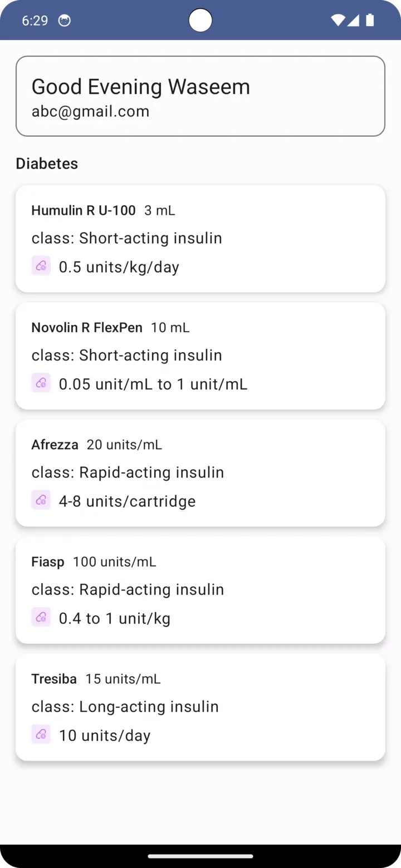The height and width of the screenshot is (868, 401).
Task: Tap the dosage icon beside 4-8 units/cartridge
Action: (41, 500)
